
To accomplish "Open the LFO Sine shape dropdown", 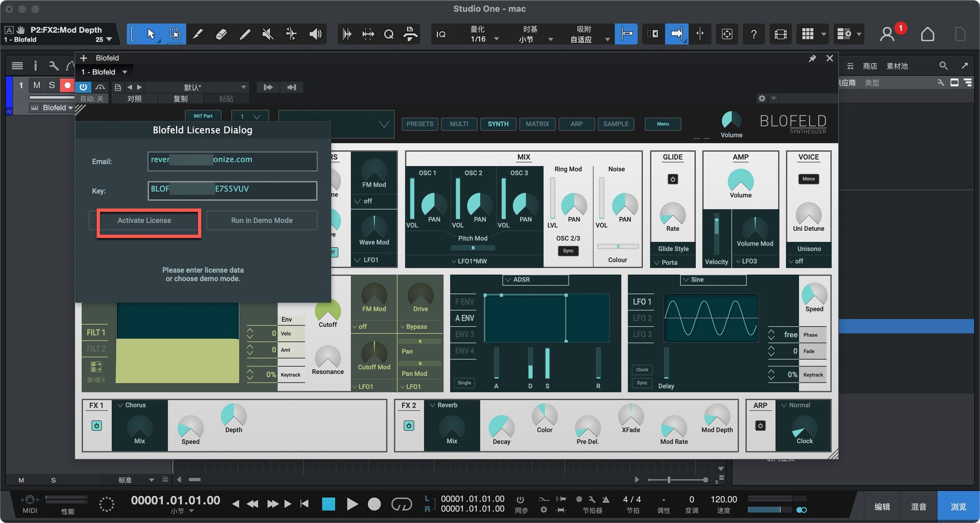I will tap(713, 279).
